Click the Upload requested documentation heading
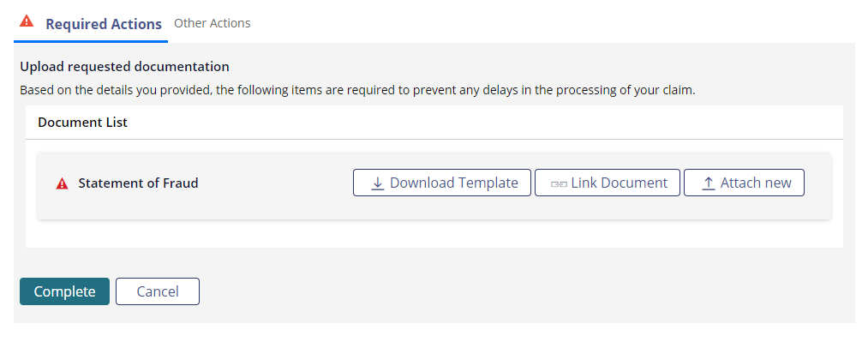 point(124,67)
